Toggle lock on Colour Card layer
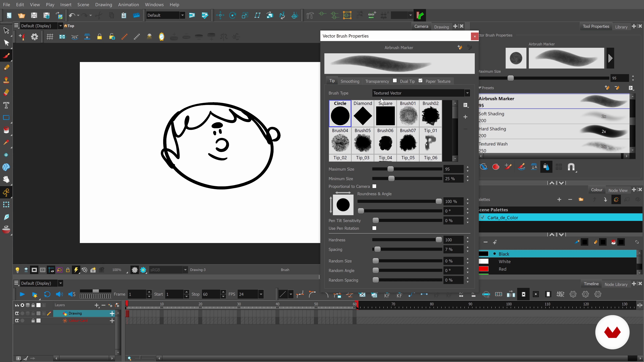Image resolution: width=644 pixels, height=362 pixels. tap(33, 321)
